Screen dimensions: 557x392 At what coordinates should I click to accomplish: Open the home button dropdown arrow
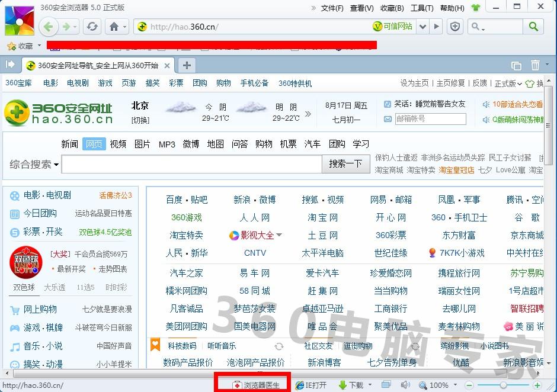[124, 27]
